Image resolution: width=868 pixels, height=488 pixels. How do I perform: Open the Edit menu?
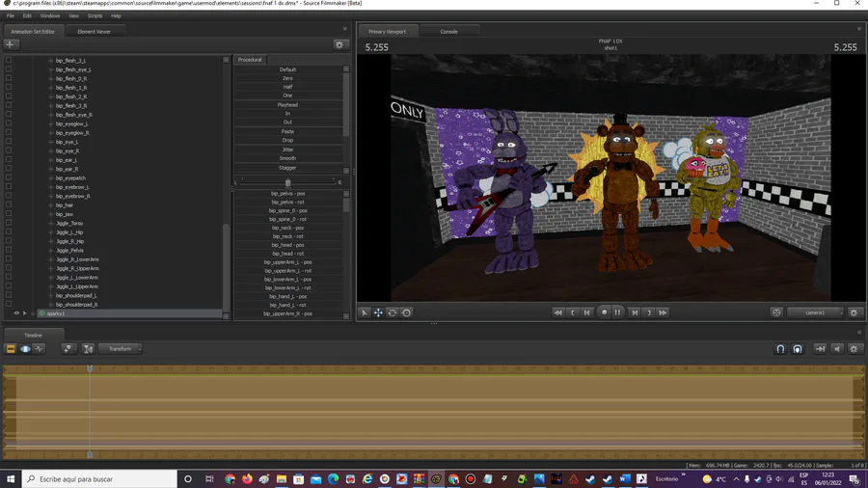point(27,16)
